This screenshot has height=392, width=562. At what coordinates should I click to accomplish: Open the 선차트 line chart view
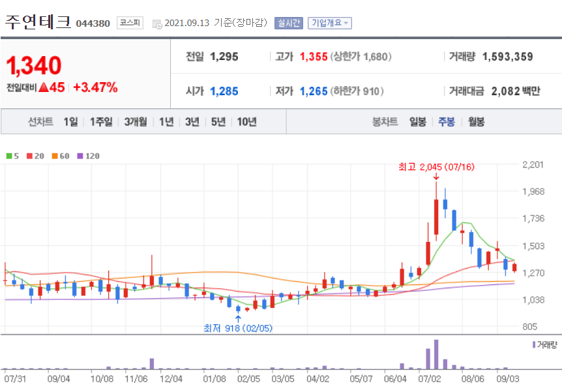coord(41,121)
